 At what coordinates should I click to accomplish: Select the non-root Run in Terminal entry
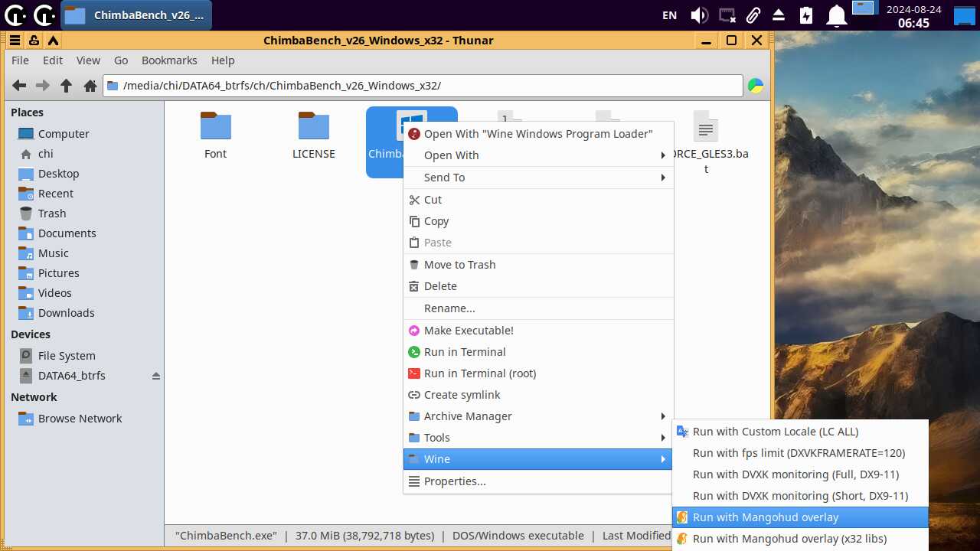point(538,352)
